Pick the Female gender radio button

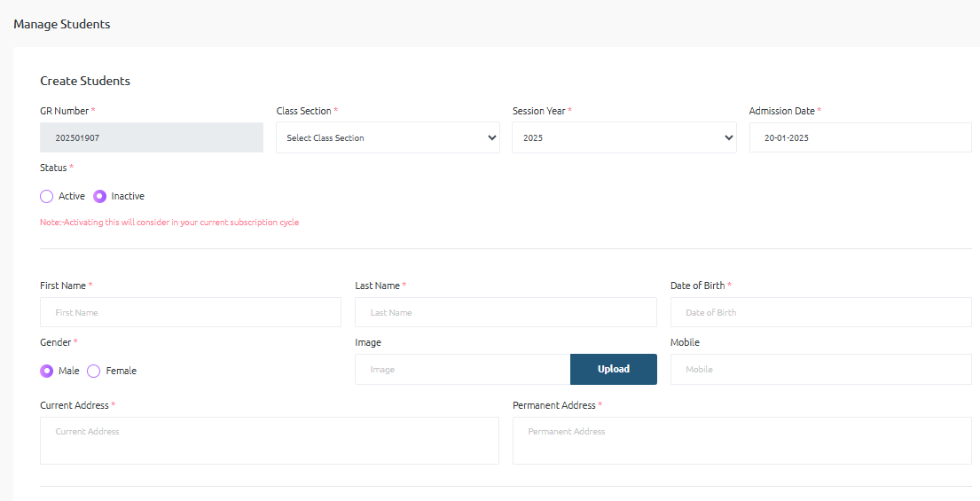pos(94,371)
